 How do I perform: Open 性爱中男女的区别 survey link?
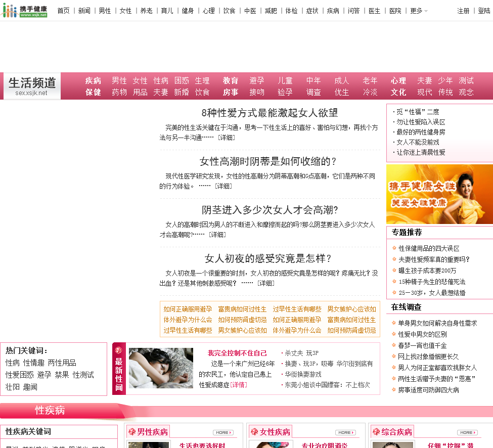422,334
